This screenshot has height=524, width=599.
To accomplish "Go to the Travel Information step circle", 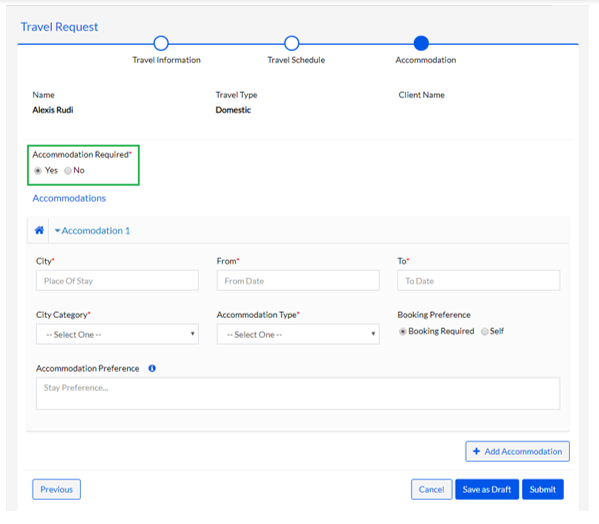I will pos(161,44).
